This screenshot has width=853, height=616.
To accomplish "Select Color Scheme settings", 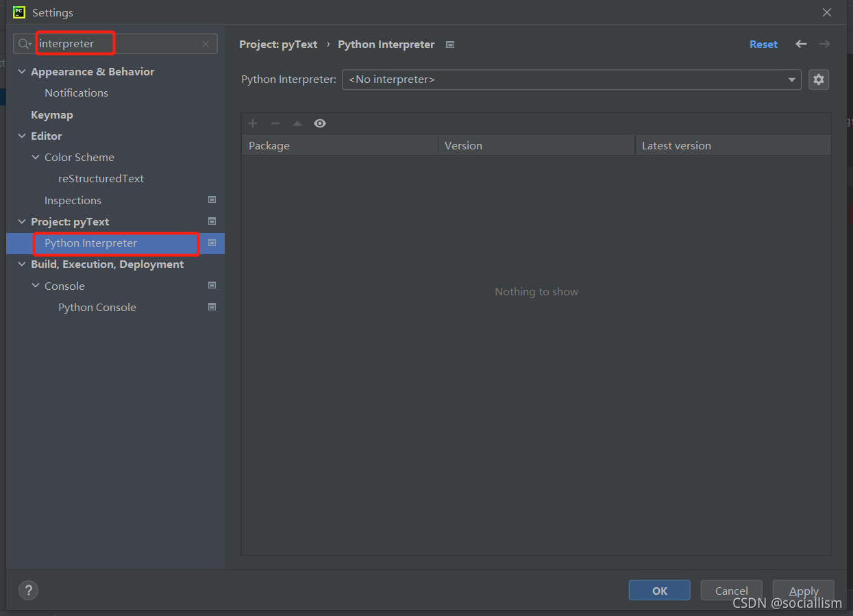I will (79, 157).
